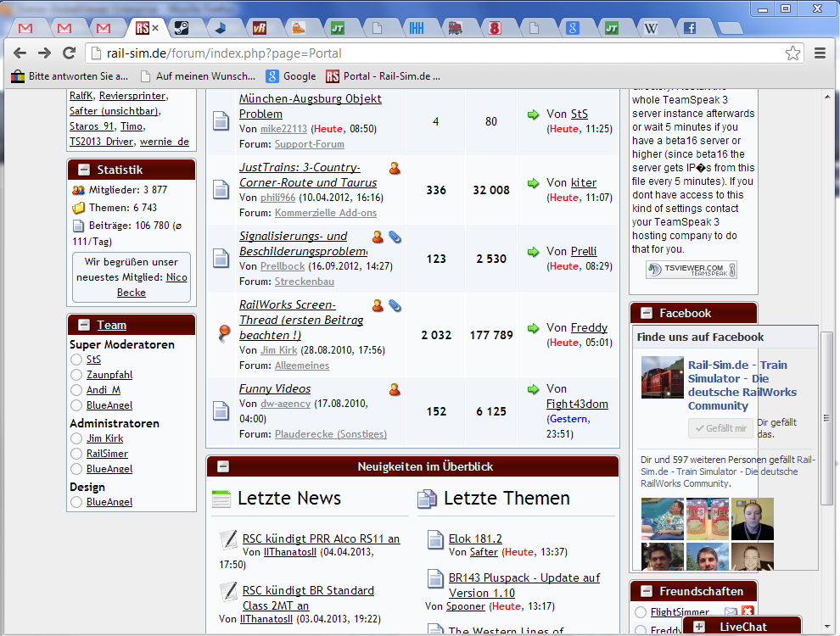Click the status circle next to BlueAngel under Design
The image size is (840, 636).
tap(76, 502)
